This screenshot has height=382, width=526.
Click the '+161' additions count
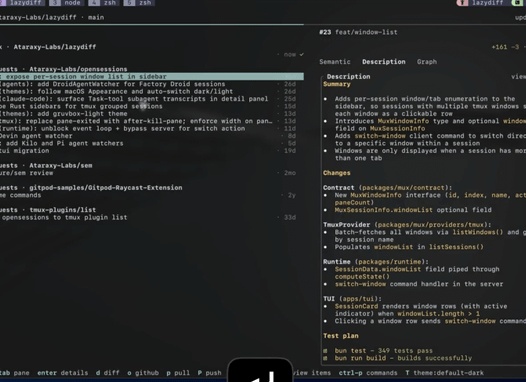499,47
